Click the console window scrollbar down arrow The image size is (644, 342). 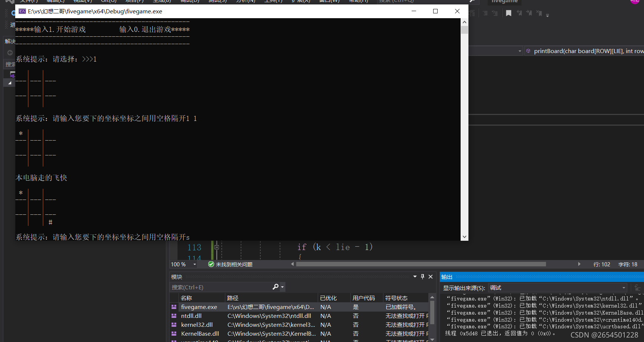click(x=464, y=237)
